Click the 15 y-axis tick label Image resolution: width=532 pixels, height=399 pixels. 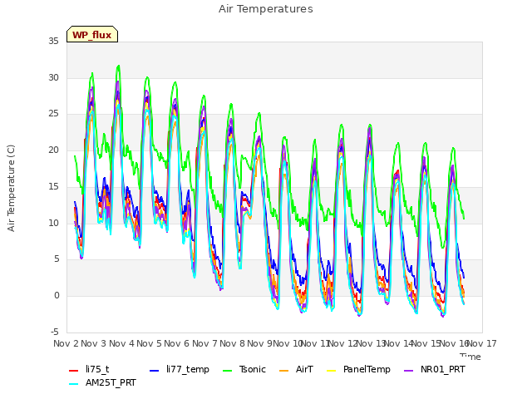53,186
